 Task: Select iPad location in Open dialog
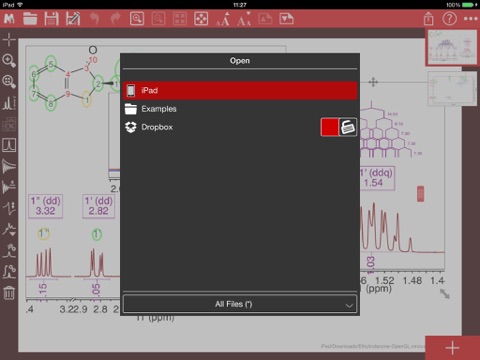[240, 90]
